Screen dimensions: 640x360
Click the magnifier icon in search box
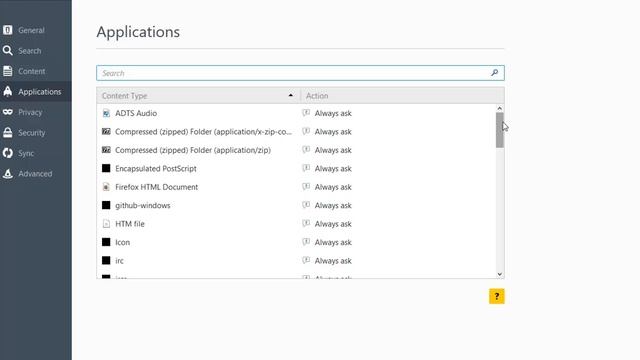pyautogui.click(x=494, y=73)
